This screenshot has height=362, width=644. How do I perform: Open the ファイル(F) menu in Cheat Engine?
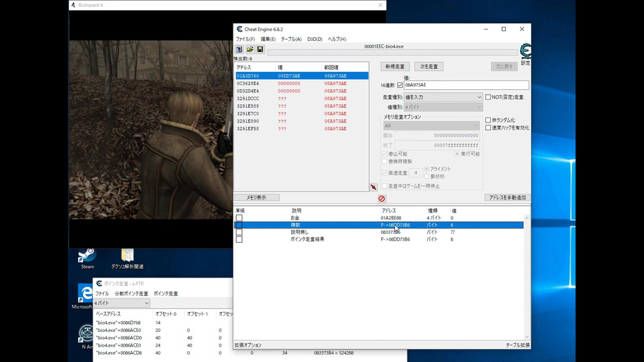(245, 39)
